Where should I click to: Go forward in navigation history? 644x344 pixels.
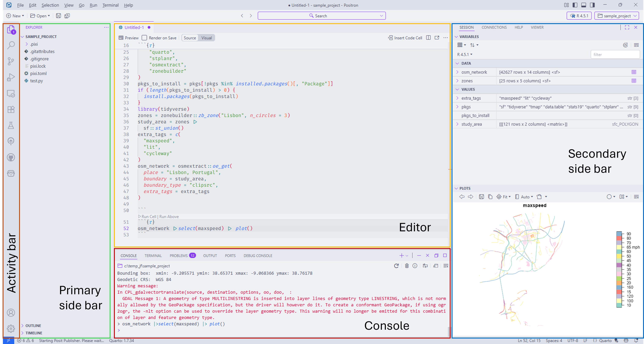[251, 16]
